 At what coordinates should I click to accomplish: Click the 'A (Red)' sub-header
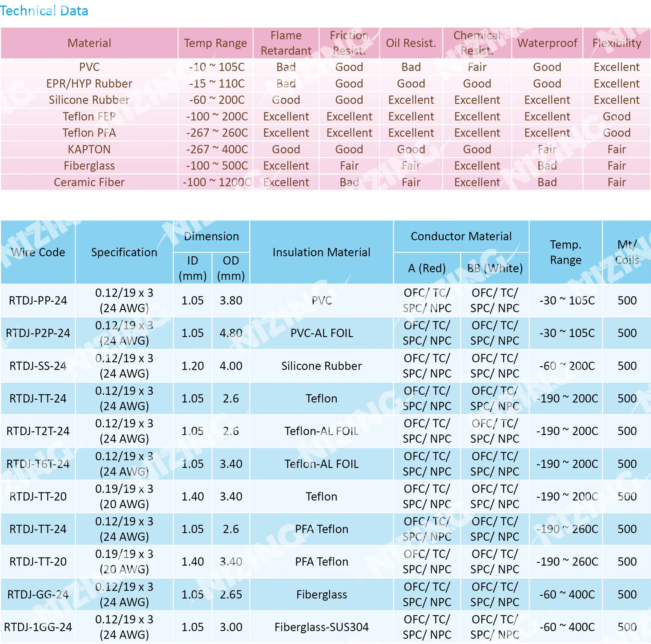[x=427, y=268]
